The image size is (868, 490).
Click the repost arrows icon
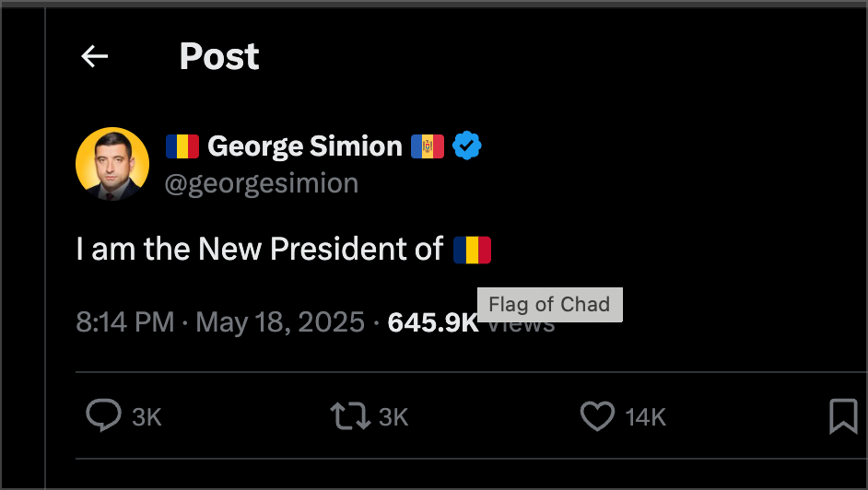click(x=349, y=416)
